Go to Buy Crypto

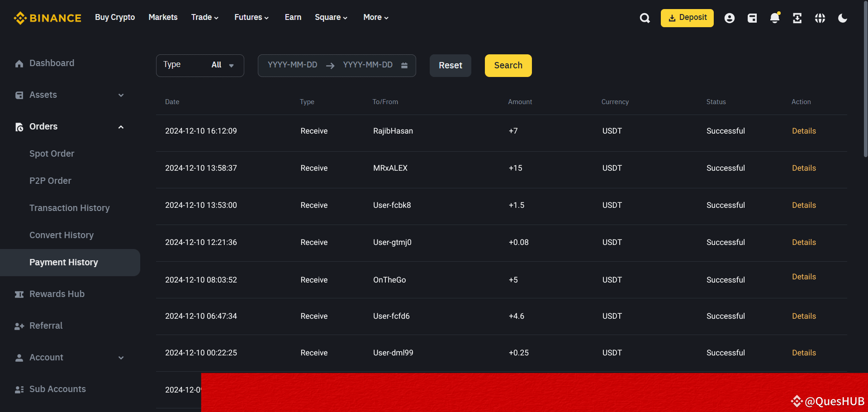click(x=115, y=17)
